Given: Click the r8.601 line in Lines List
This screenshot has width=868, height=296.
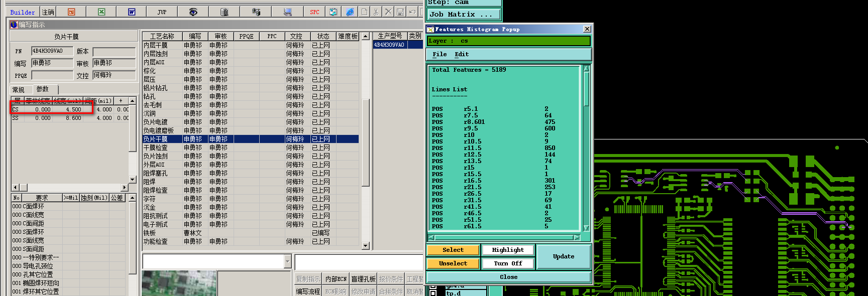Looking at the screenshot, I should (x=493, y=122).
